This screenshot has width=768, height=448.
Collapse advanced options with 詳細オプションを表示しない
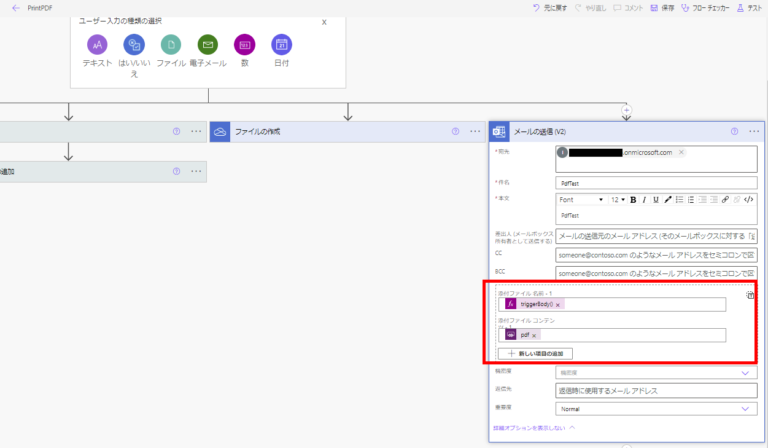coord(533,428)
